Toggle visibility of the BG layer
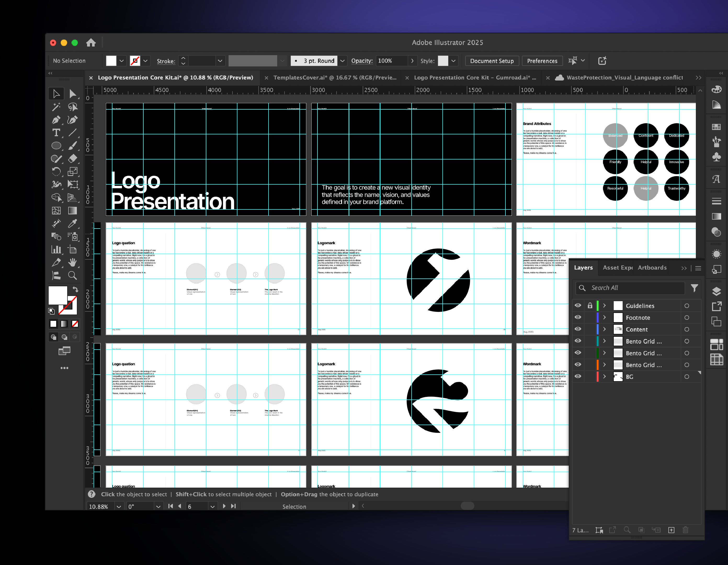728x565 pixels. (578, 376)
